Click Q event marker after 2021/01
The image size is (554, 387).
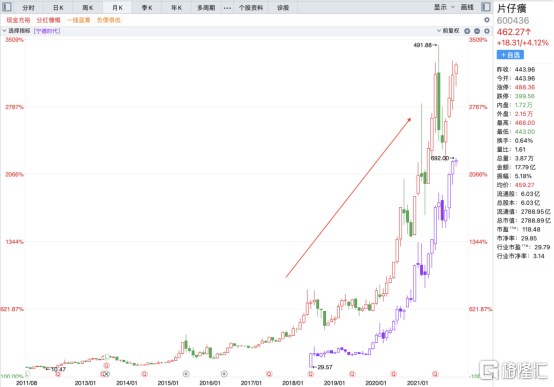click(435, 374)
